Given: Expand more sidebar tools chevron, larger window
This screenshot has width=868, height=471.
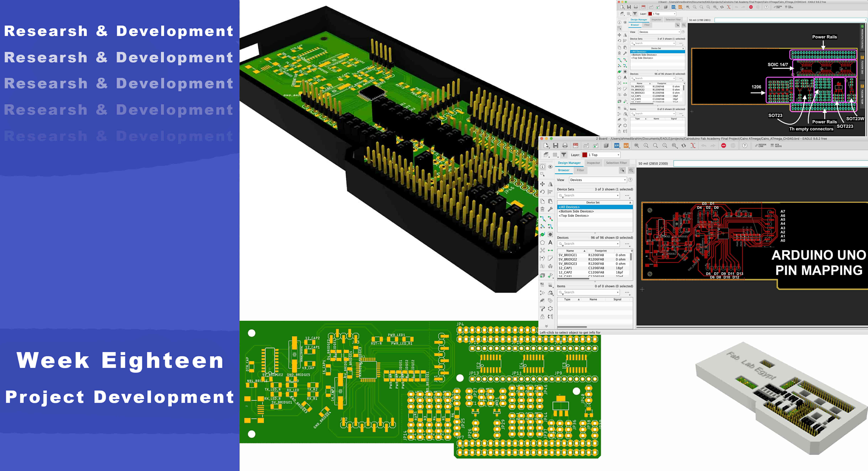Looking at the screenshot, I should (547, 326).
